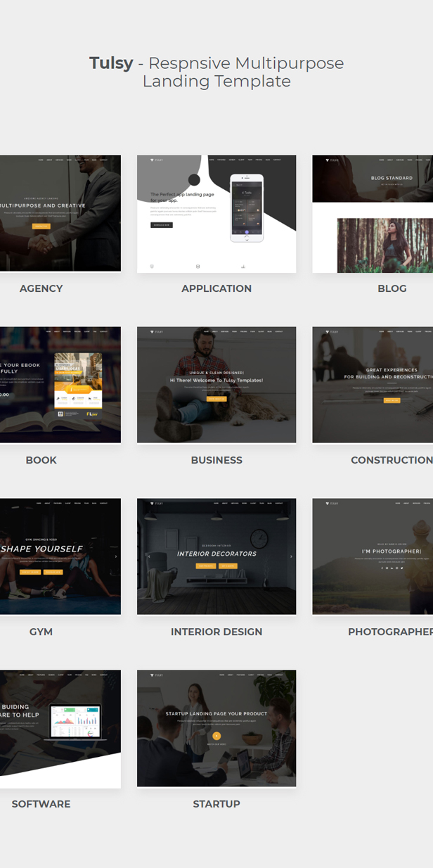Screen dimensions: 433x868
Task: Click the BUSINESS caption
Action: (216, 460)
